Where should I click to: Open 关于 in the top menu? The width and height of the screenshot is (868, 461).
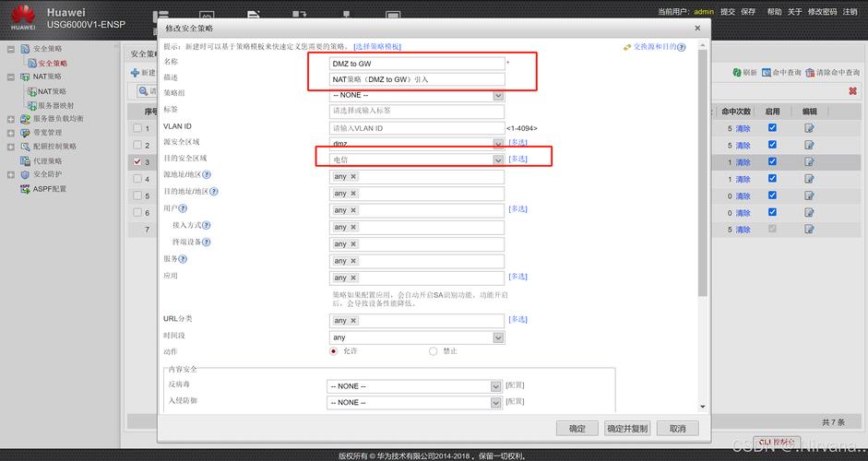[794, 11]
